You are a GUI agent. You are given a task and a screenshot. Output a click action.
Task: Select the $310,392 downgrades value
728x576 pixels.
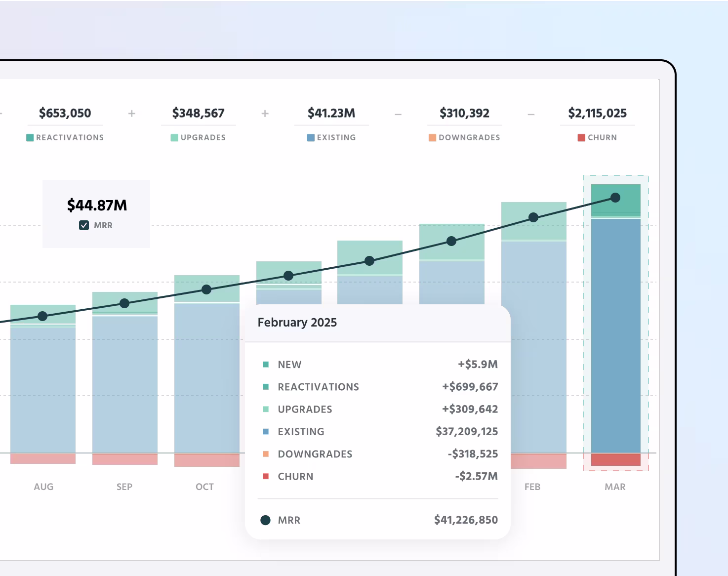[464, 113]
